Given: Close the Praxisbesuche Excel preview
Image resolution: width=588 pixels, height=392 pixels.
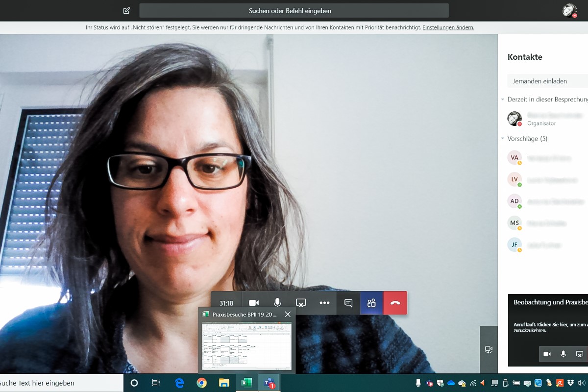Looking at the screenshot, I should [288, 315].
